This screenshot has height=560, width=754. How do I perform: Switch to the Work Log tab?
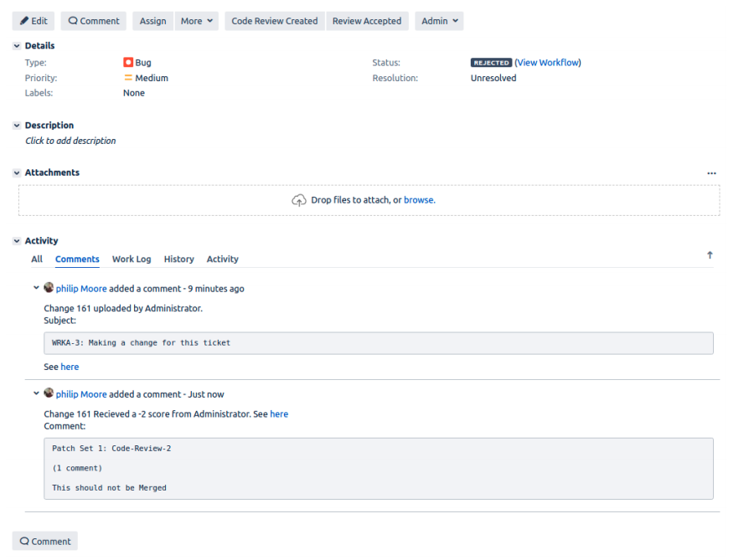coord(131,259)
